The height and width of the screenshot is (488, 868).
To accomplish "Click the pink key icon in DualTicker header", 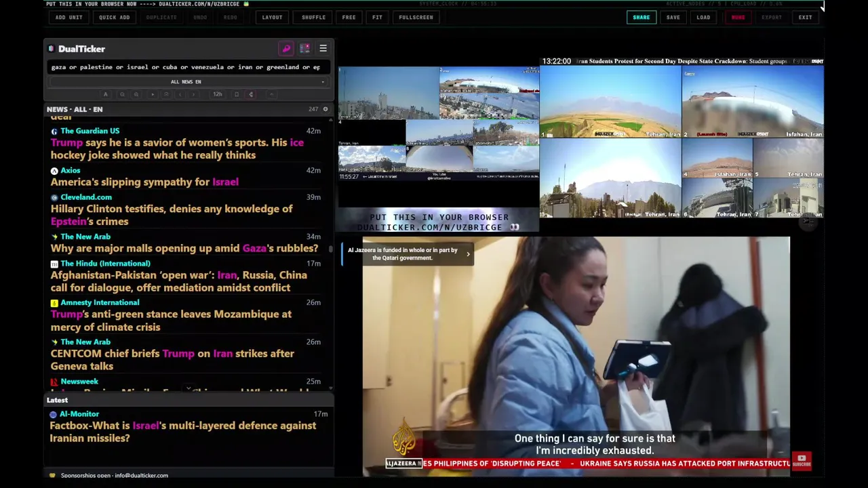I will click(x=286, y=49).
